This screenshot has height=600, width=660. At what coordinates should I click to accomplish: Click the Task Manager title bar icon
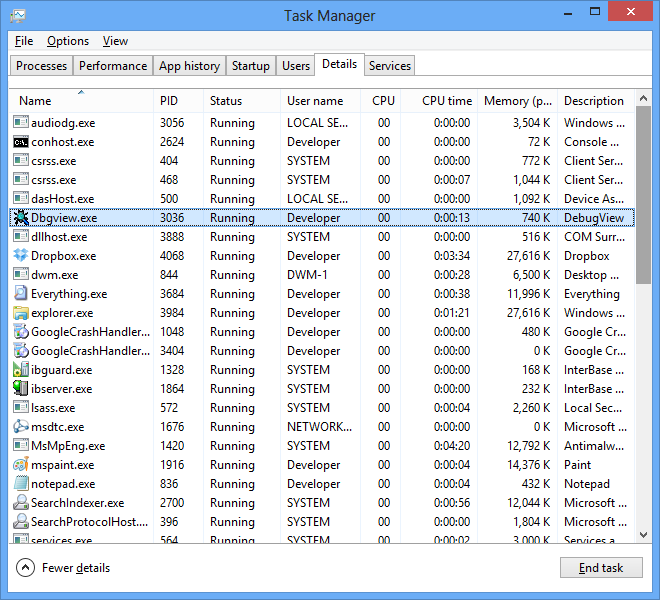coord(18,16)
